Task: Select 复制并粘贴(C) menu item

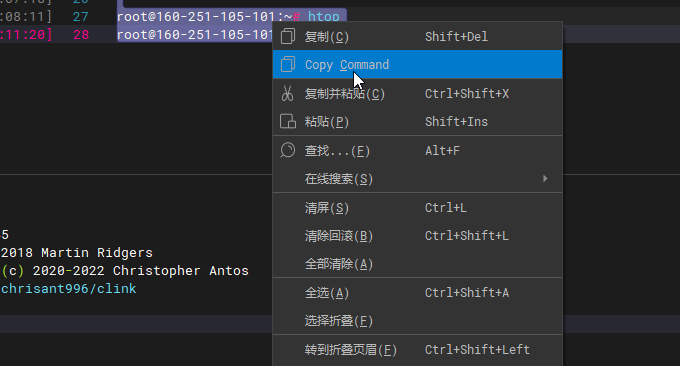Action: coord(417,93)
